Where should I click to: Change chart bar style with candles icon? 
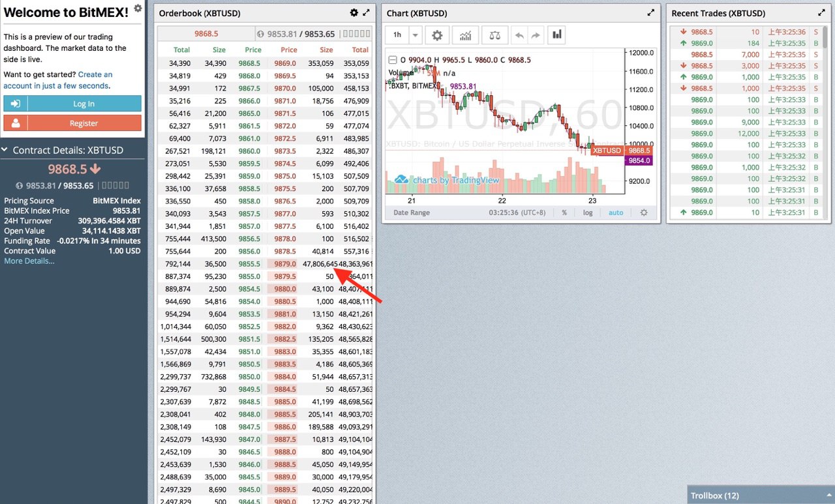pos(557,35)
